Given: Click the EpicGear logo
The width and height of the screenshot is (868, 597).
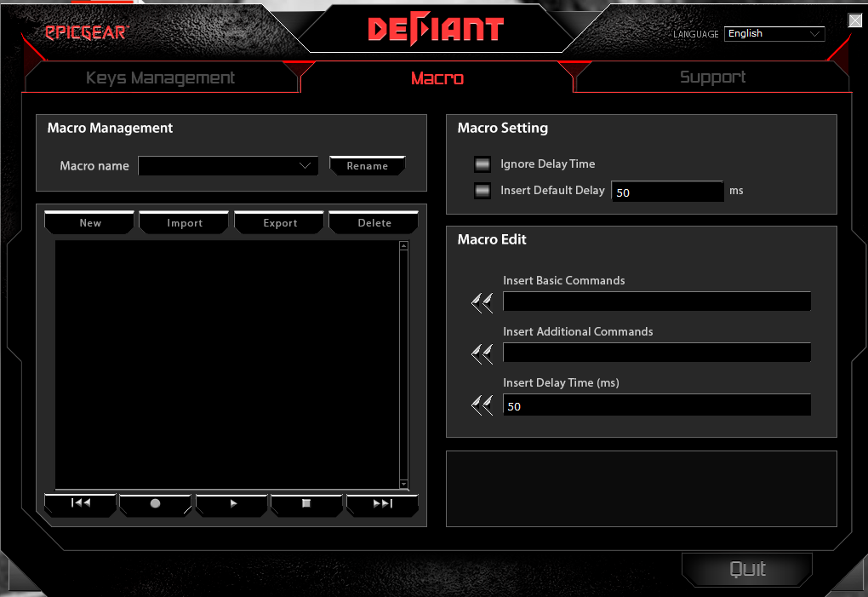Looking at the screenshot, I should click(86, 32).
